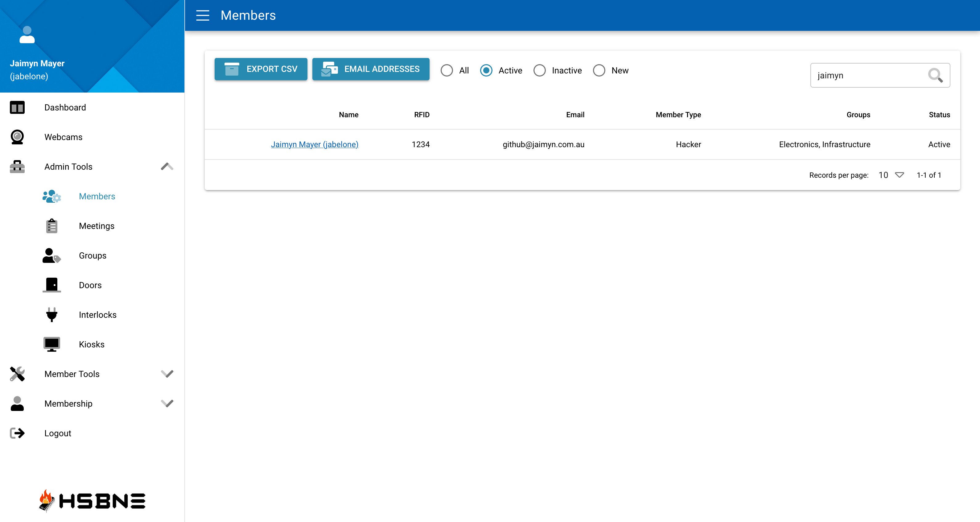The height and width of the screenshot is (522, 980).
Task: Click the hamburger menu icon
Action: pos(202,15)
